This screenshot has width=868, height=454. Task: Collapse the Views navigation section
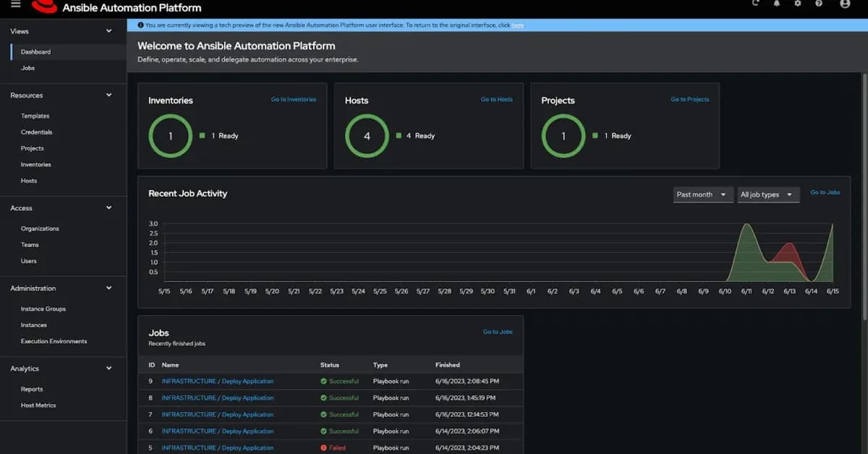(x=109, y=31)
